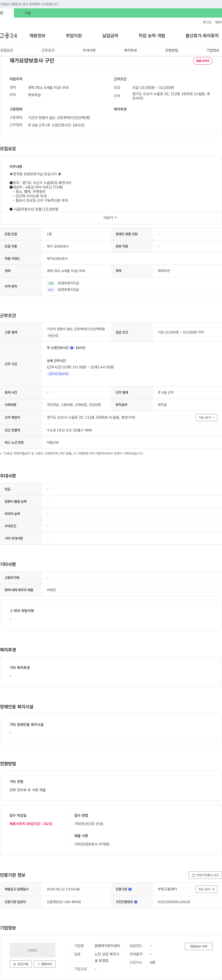Click the bus route value 마을100
The height and width of the screenshot is (980, 222).
point(53,443)
